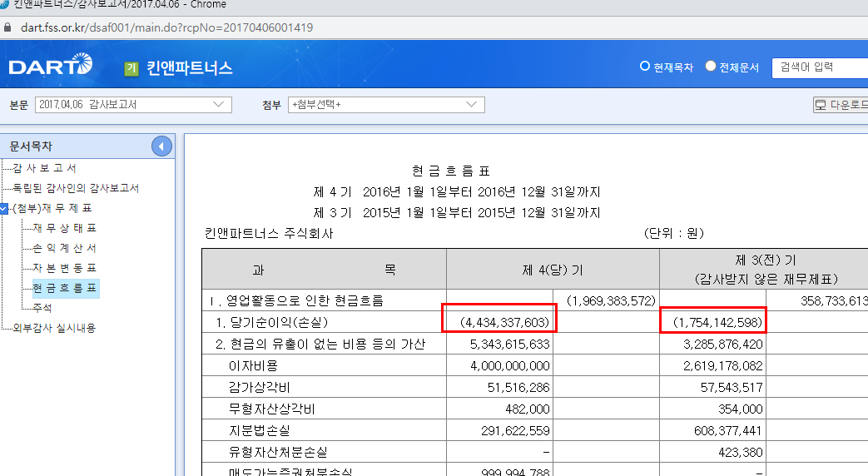Viewport: 868px width, 476px height.
Task: Select the 전체문서 radio button
Action: point(710,66)
